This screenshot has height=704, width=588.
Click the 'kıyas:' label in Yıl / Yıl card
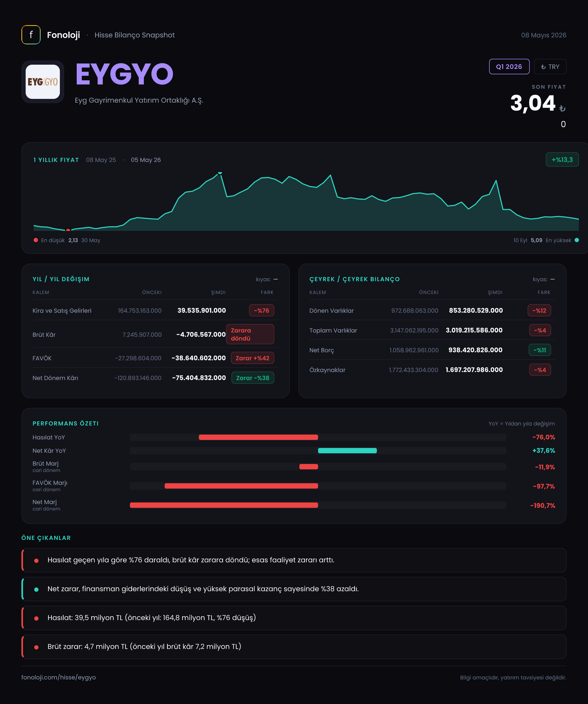(x=263, y=279)
